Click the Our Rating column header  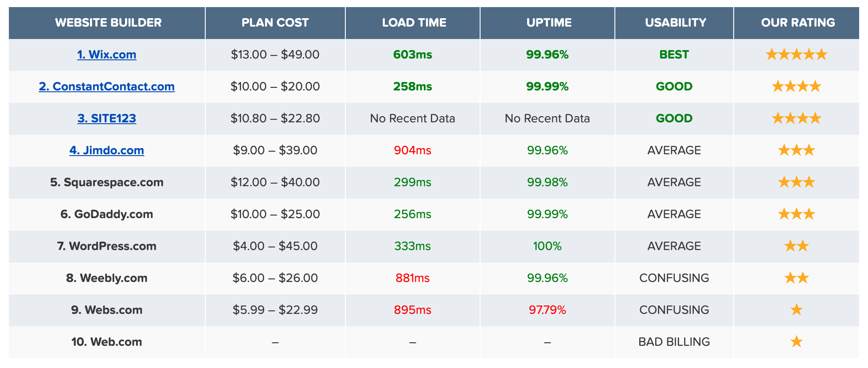tap(798, 23)
